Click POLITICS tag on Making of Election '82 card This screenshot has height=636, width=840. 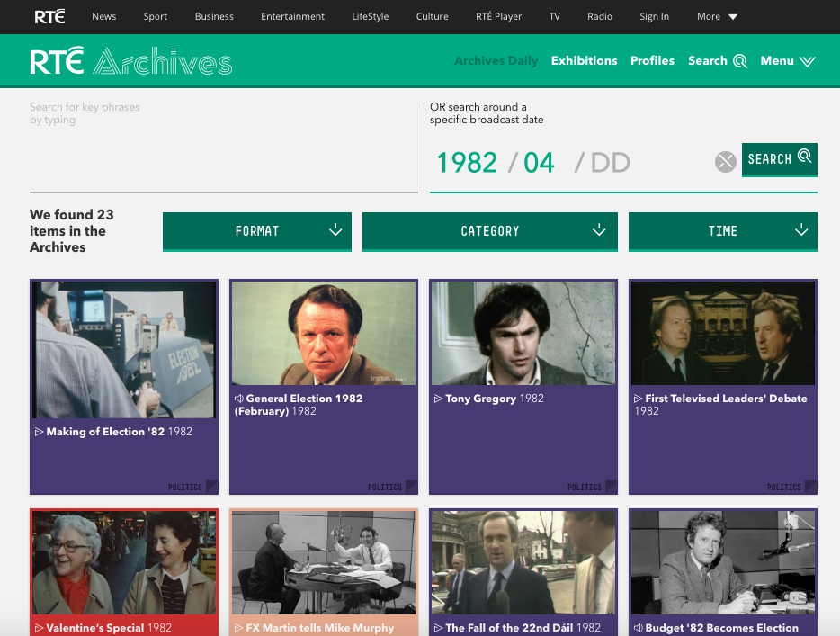tap(185, 487)
